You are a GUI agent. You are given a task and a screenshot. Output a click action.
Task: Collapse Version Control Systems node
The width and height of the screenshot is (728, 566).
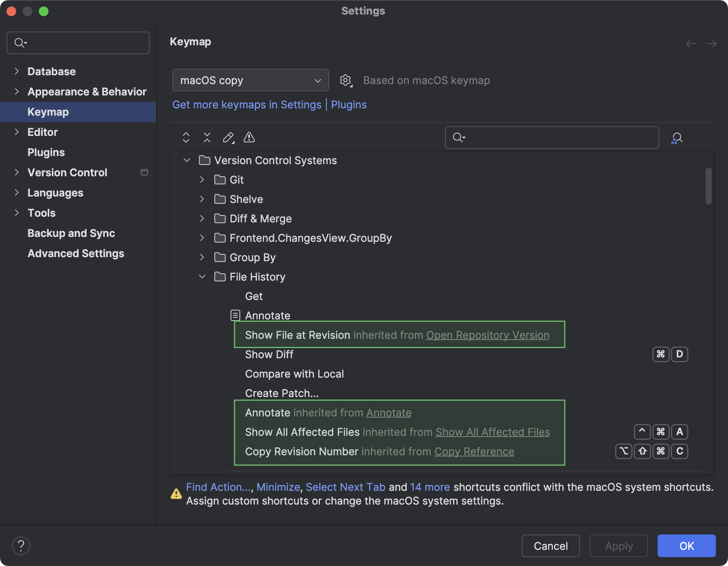[186, 160]
